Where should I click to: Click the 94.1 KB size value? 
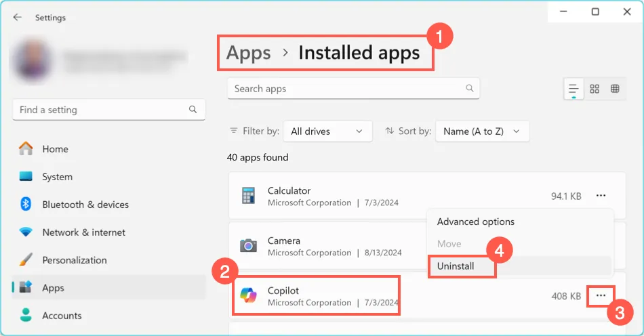click(x=566, y=196)
